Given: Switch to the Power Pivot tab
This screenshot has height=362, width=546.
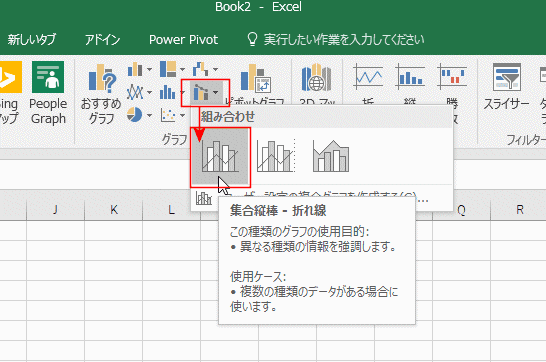Looking at the screenshot, I should (184, 40).
